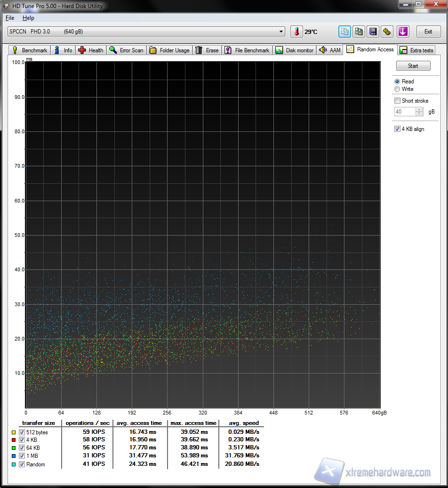Click the Exit button
The image size is (448, 488).
coord(428,32)
